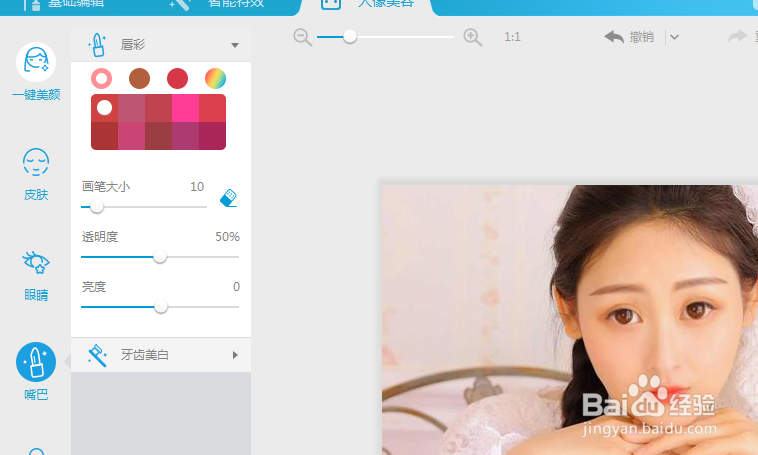This screenshot has width=758, height=455.
Task: Pick the dark red bottom-left palette swatch
Action: [x=104, y=136]
